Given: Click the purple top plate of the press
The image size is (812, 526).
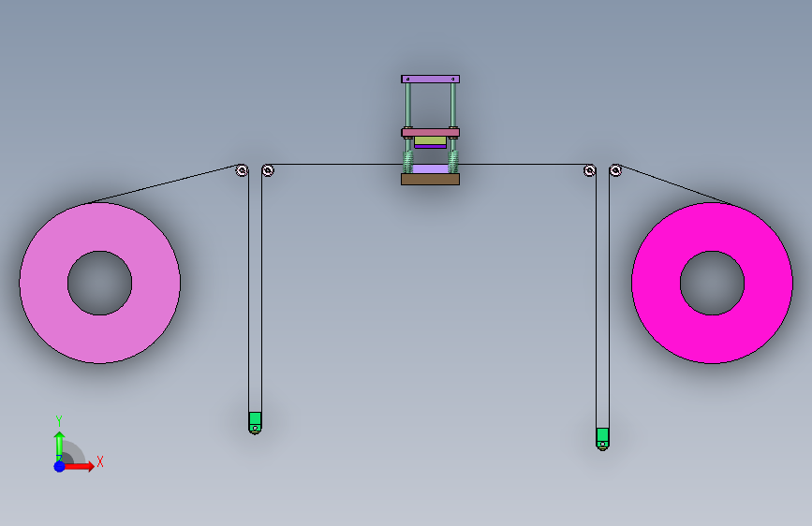Looking at the screenshot, I should (x=430, y=80).
